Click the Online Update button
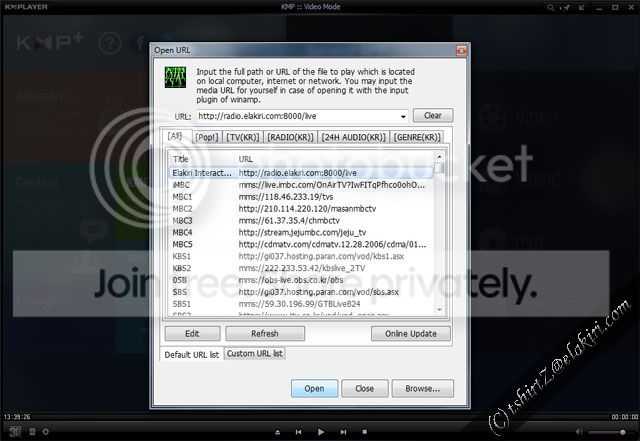The width and height of the screenshot is (640, 441). [411, 334]
